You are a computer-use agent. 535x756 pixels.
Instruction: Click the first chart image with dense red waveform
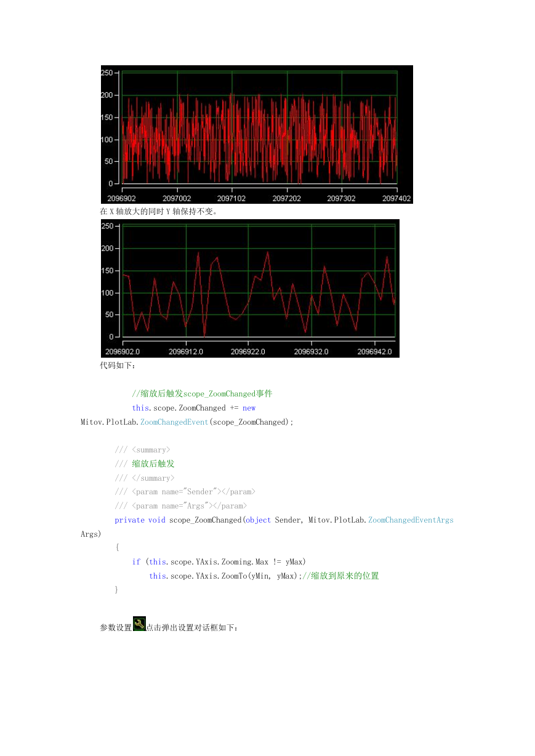pos(257,134)
